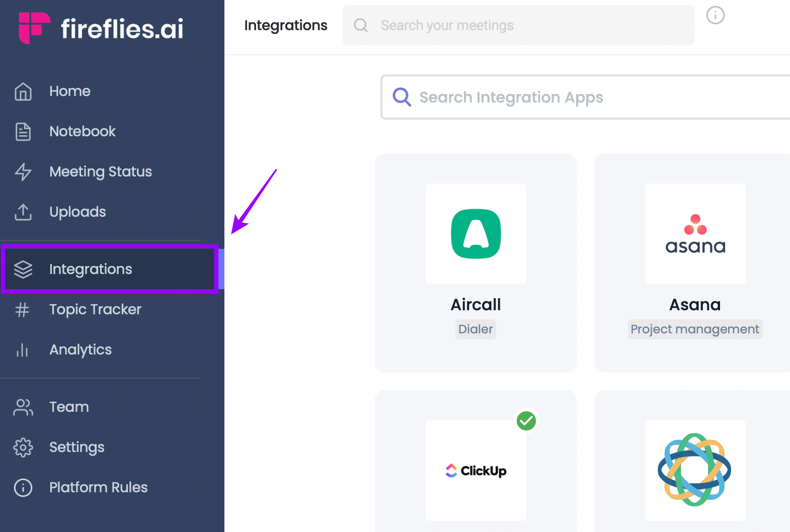This screenshot has width=790, height=532.
Task: Open Meeting Status in the sidebar
Action: point(101,171)
